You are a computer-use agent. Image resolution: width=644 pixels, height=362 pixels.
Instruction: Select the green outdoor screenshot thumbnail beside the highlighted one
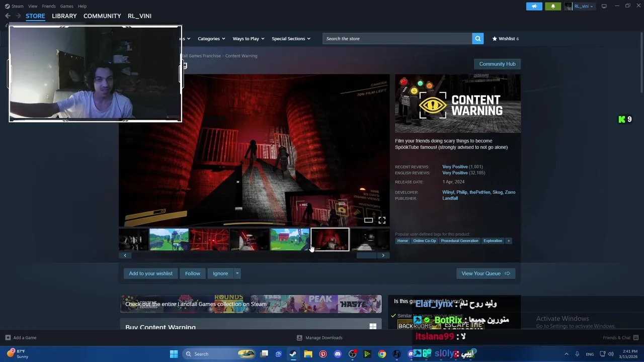click(x=290, y=239)
